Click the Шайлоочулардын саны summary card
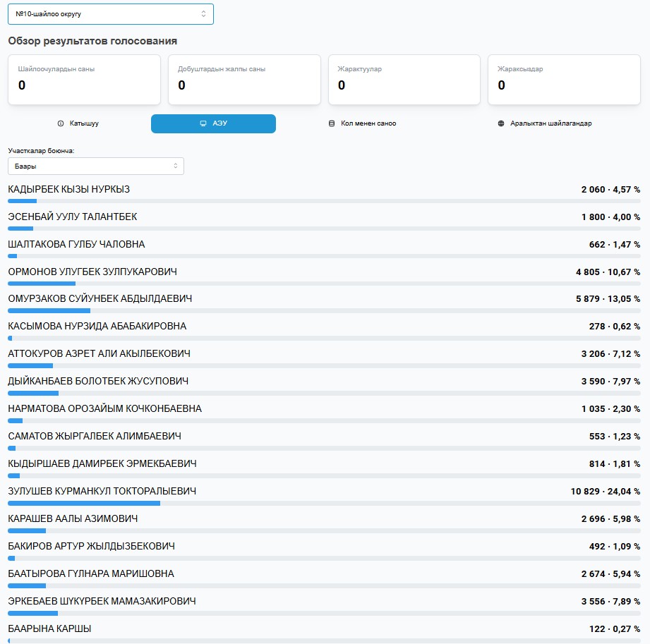This screenshot has height=644, width=650. [x=84, y=80]
